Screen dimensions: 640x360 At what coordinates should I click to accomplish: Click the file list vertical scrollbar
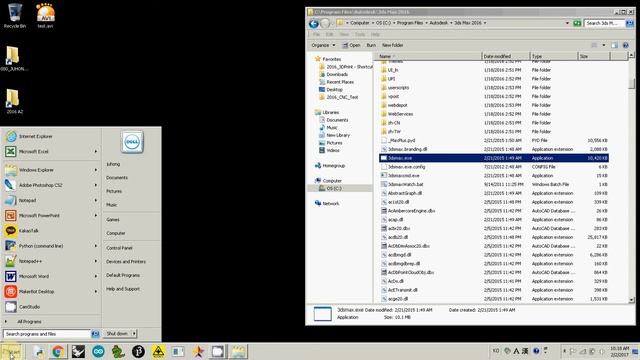631,178
